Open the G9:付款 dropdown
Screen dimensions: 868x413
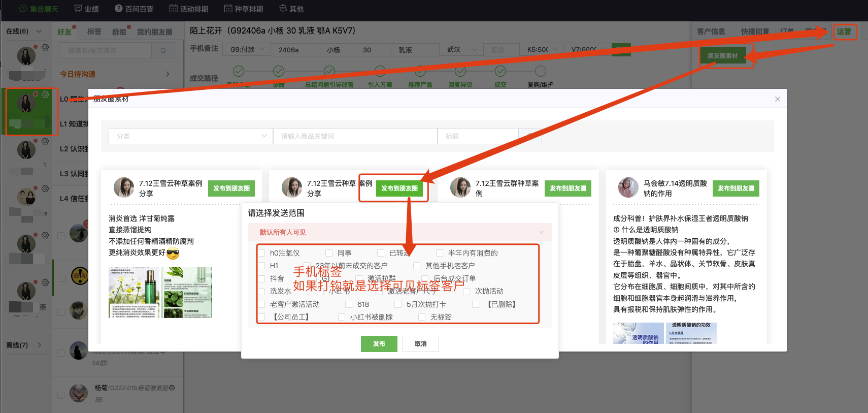(x=247, y=50)
